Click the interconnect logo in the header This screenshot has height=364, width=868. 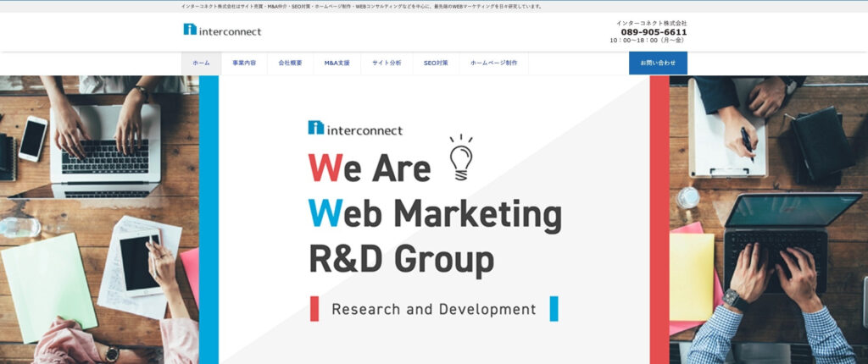tap(222, 30)
